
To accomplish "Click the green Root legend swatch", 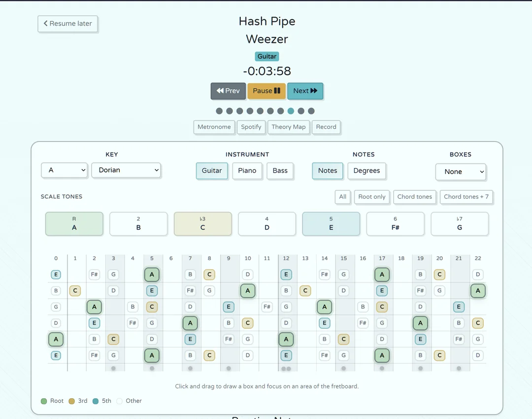I will (x=44, y=401).
